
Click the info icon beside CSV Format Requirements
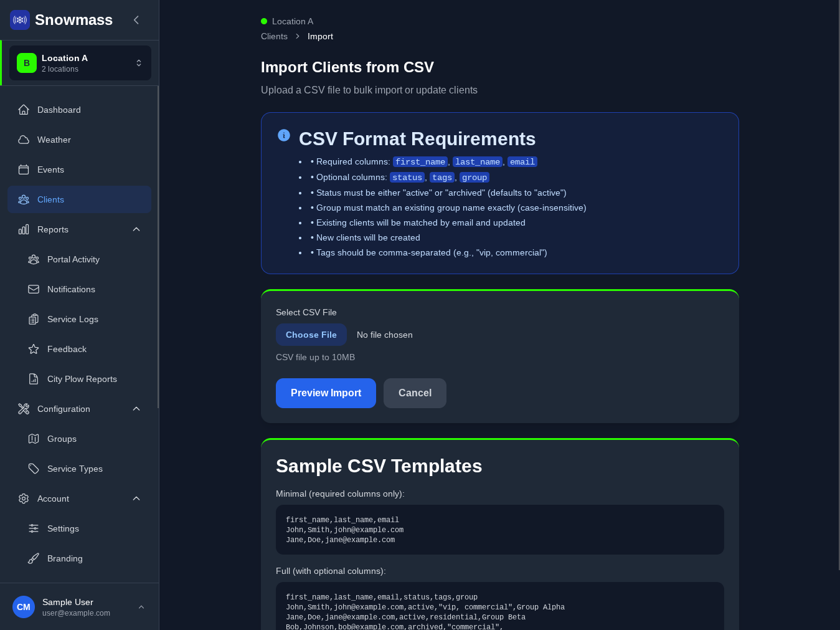coord(284,135)
